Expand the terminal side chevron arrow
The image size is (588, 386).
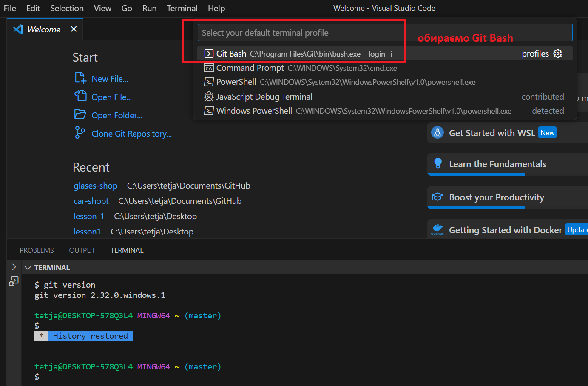(x=14, y=267)
